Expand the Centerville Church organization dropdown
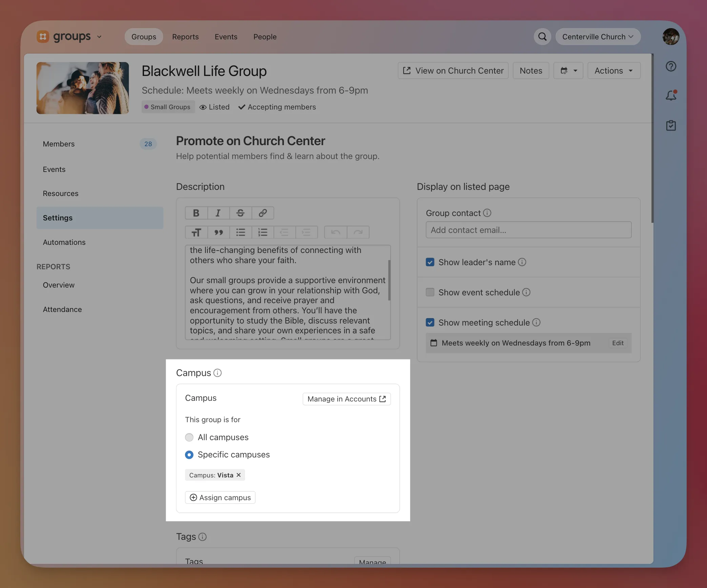 coord(598,37)
